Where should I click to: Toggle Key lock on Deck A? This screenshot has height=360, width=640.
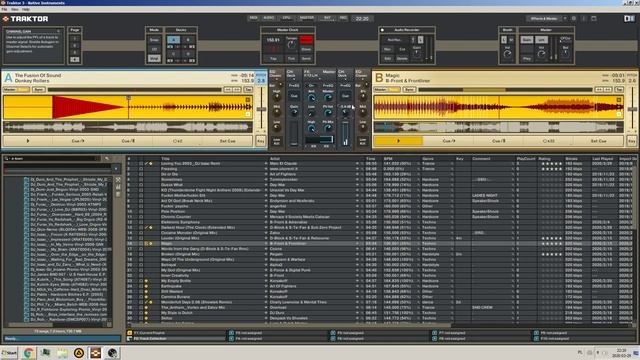coord(260,141)
